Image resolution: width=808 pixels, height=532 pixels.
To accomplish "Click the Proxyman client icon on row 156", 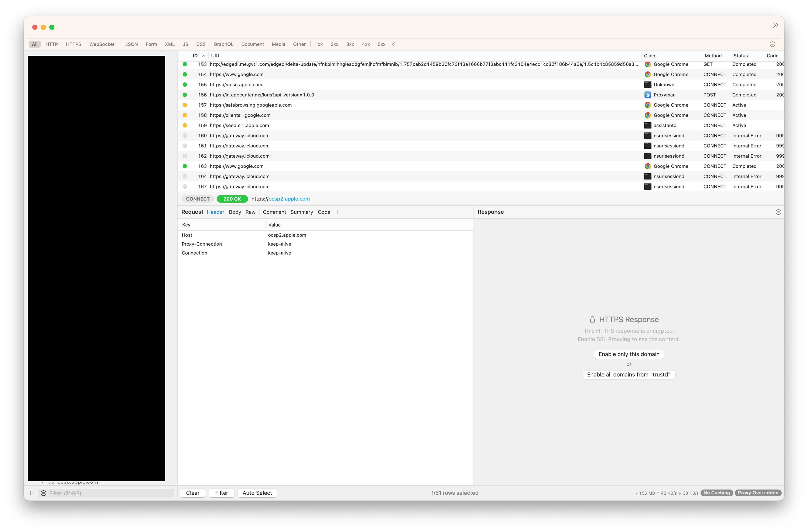I will point(648,95).
